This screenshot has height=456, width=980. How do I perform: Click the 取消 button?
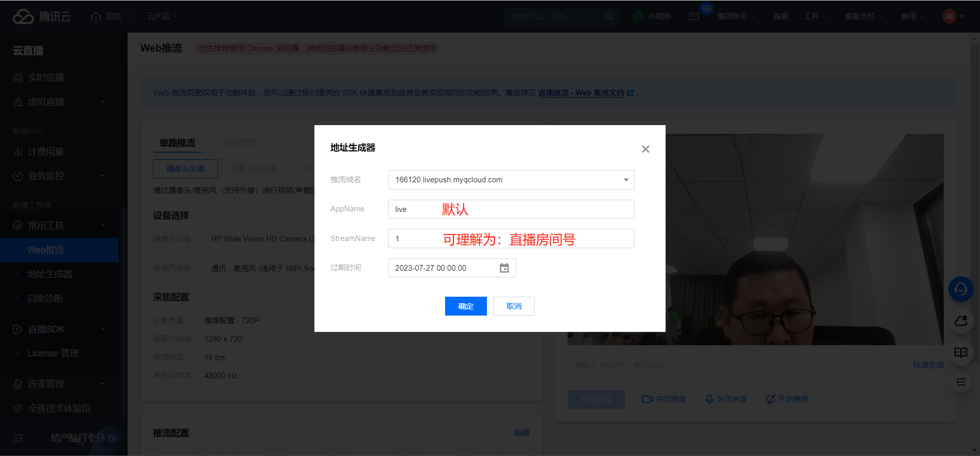pos(514,306)
